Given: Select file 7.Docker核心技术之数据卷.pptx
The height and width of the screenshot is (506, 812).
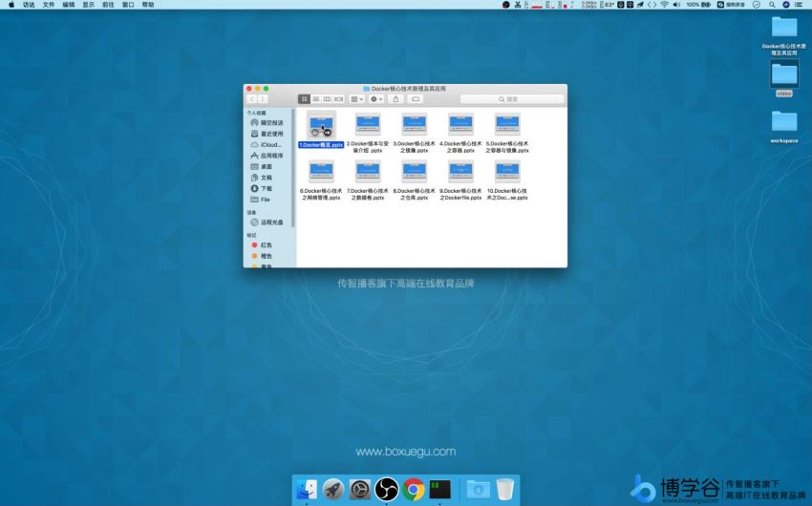Looking at the screenshot, I should [x=368, y=179].
